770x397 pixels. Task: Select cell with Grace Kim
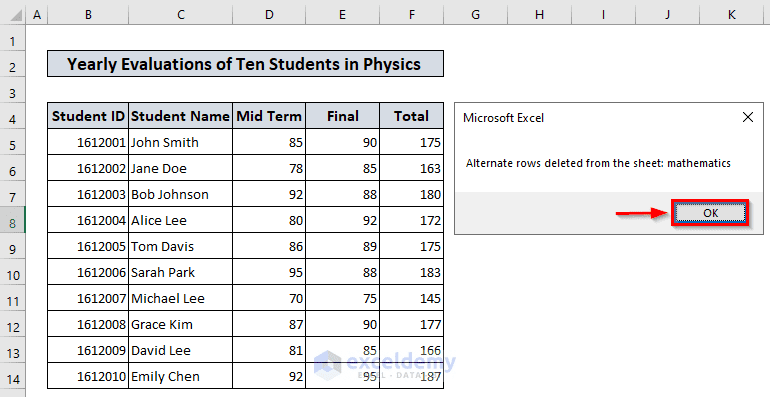180,324
